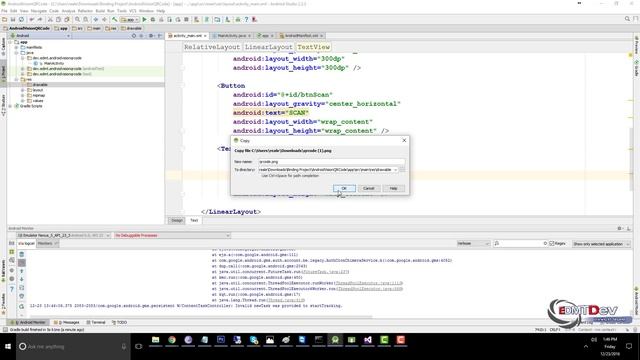Expand the layout folder node
Screen dimensions: 640x360
click(22, 90)
